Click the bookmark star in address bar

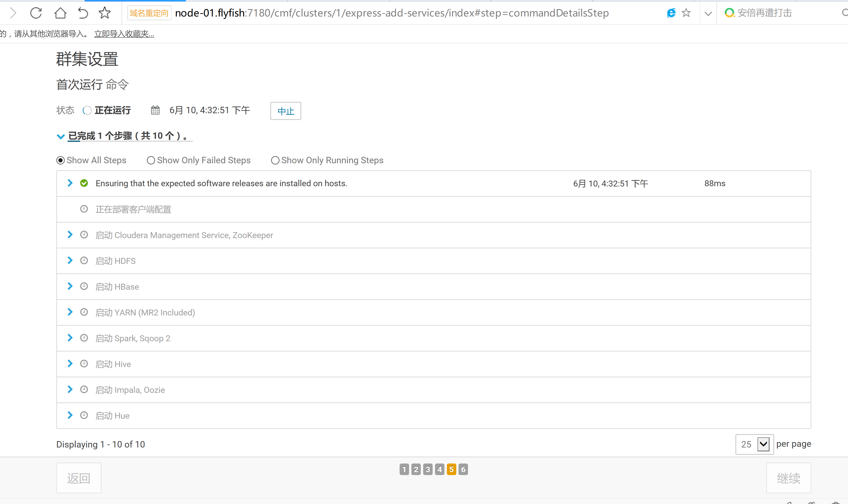pos(686,13)
